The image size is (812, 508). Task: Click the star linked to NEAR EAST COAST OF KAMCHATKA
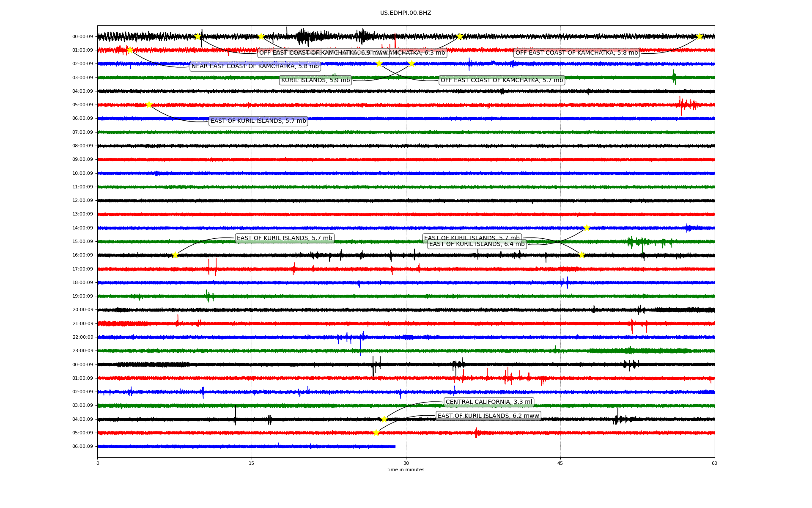(x=130, y=50)
